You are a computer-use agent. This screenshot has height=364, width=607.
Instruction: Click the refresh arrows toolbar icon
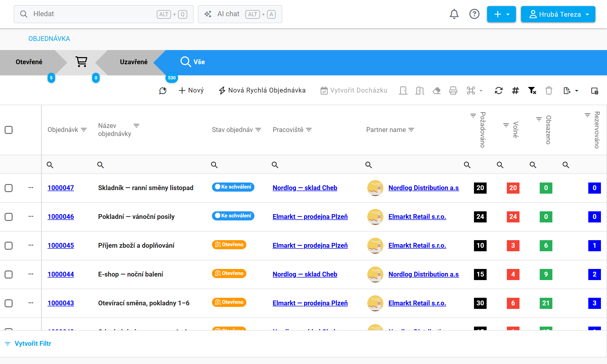(x=498, y=90)
